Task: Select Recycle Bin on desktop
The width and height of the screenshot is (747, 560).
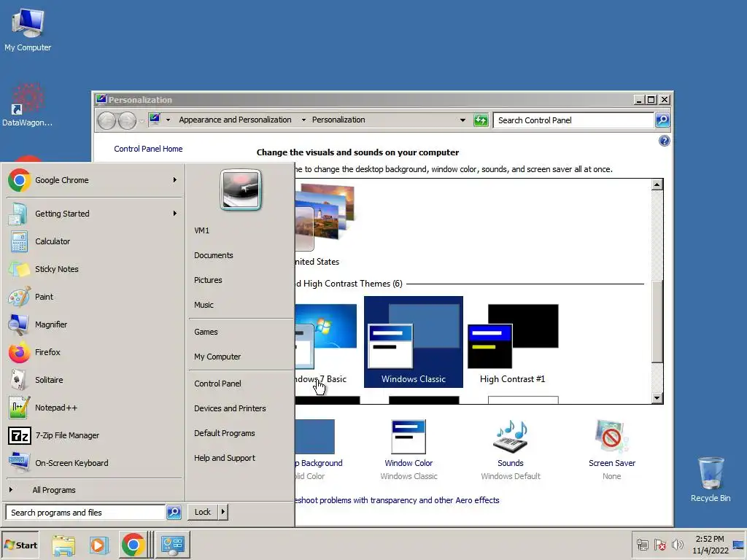Action: [x=711, y=480]
